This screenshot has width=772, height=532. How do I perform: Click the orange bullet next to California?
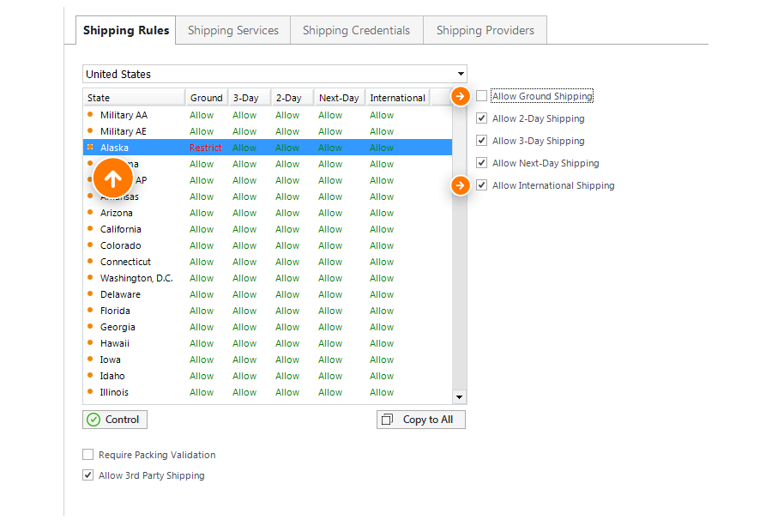[90, 228]
